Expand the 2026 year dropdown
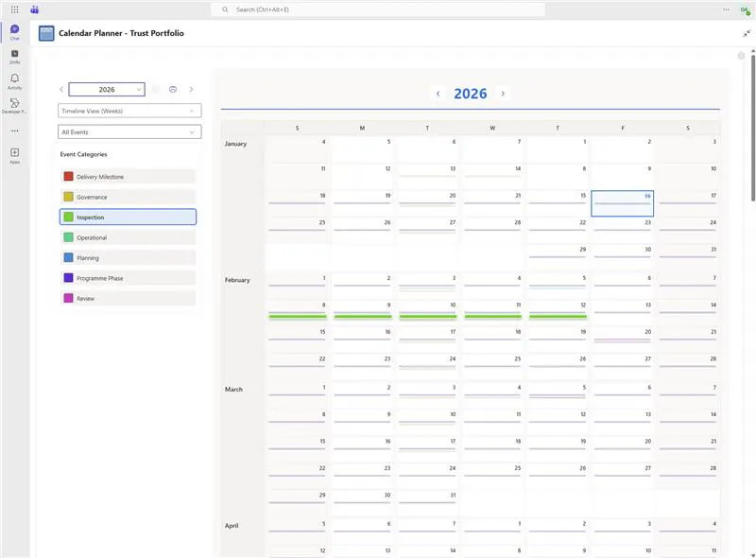 [107, 88]
